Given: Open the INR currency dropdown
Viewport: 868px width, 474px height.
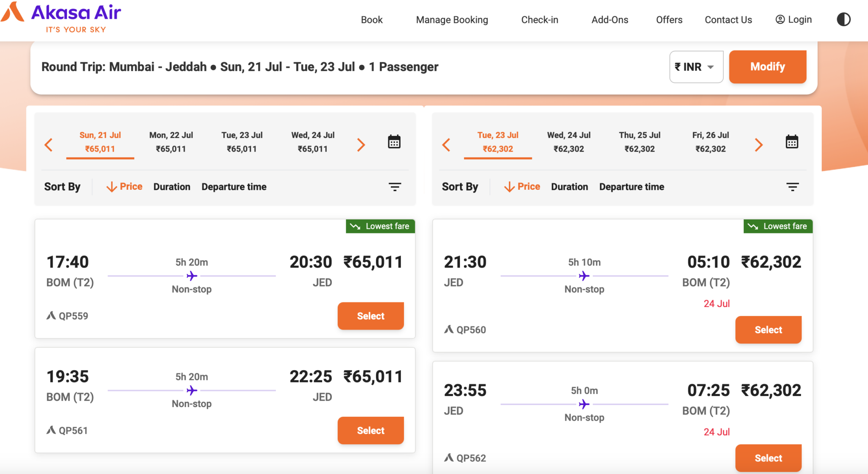Looking at the screenshot, I should (696, 67).
